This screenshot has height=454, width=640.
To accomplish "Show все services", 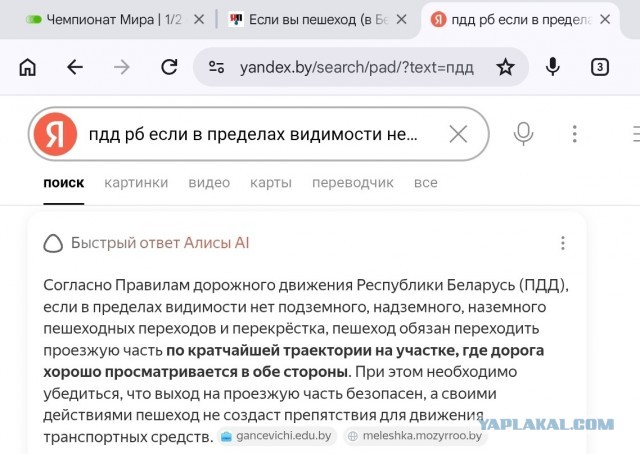I will [426, 183].
